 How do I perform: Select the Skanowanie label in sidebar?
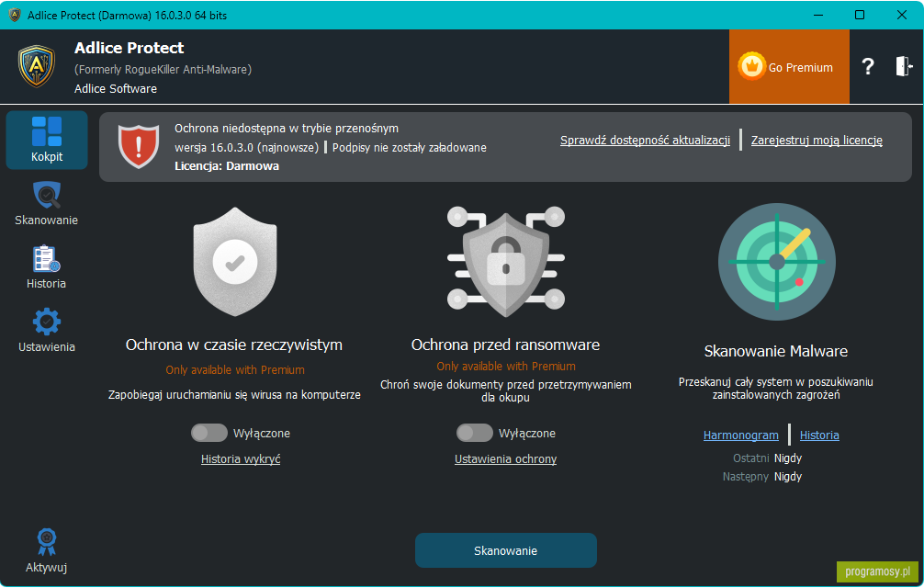pyautogui.click(x=47, y=220)
